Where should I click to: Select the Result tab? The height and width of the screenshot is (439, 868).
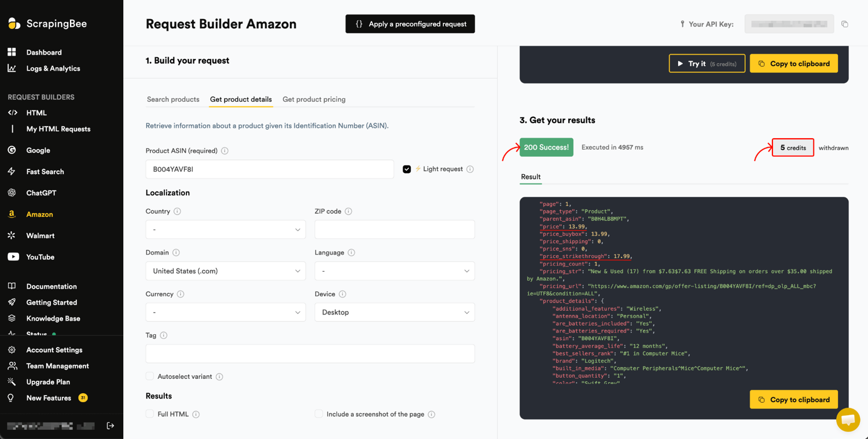coord(531,177)
